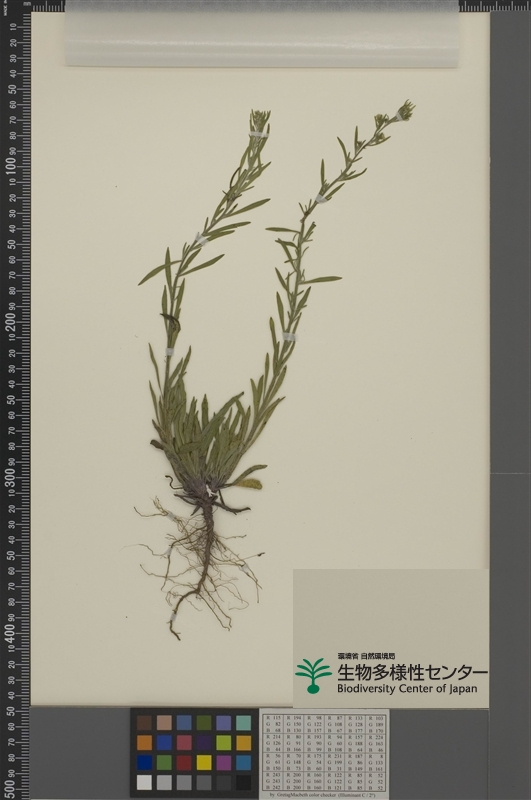Choose the dark red swatch in the third row

pyautogui.click(x=184, y=763)
